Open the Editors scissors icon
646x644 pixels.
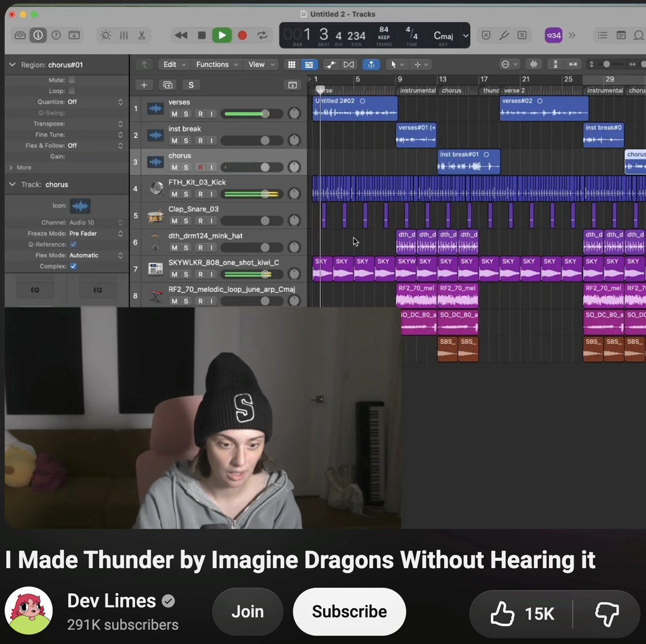coord(142,35)
